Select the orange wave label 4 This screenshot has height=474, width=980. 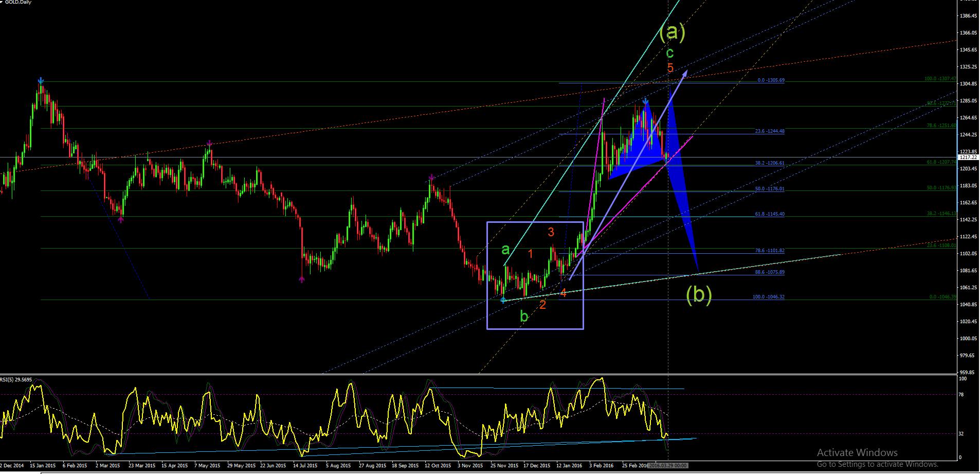click(x=563, y=293)
